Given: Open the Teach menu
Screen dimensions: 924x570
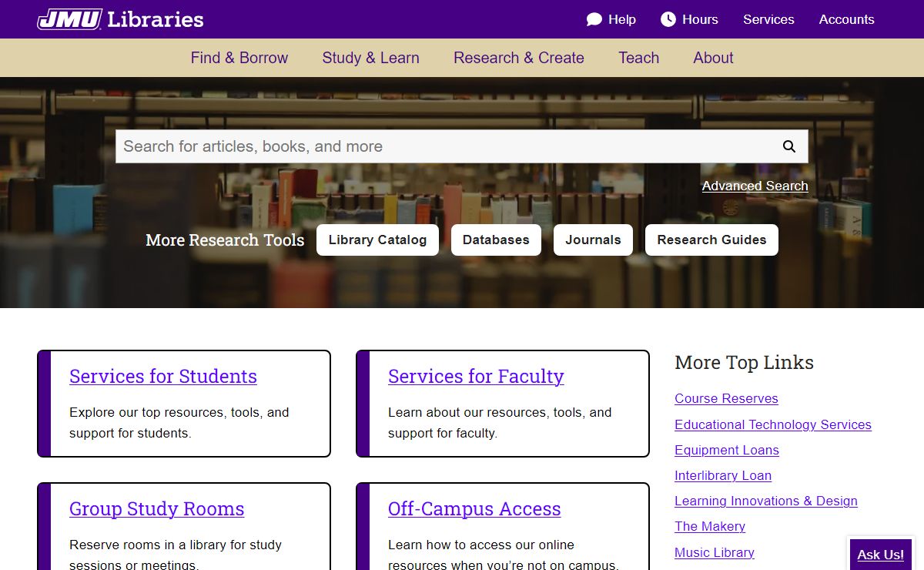Looking at the screenshot, I should click(x=638, y=58).
